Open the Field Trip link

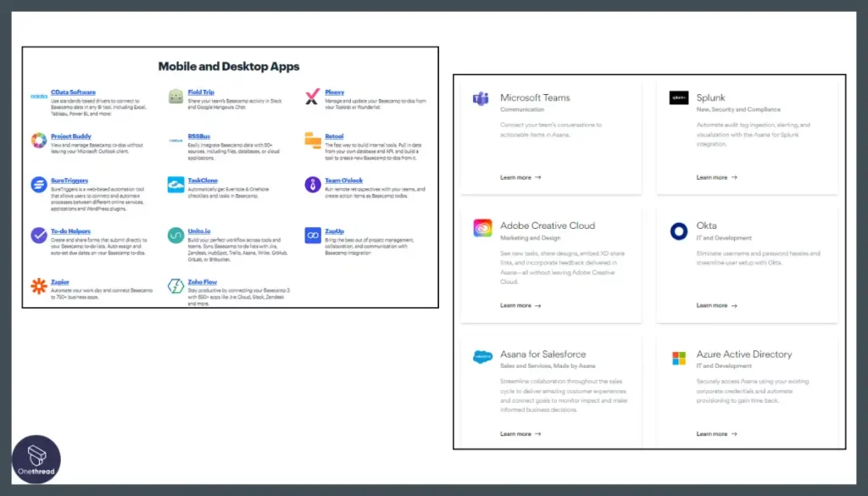click(x=201, y=92)
